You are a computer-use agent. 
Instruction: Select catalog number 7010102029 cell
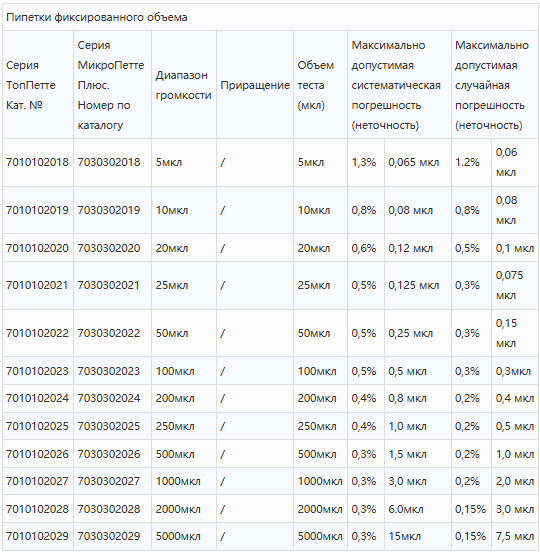click(38, 536)
